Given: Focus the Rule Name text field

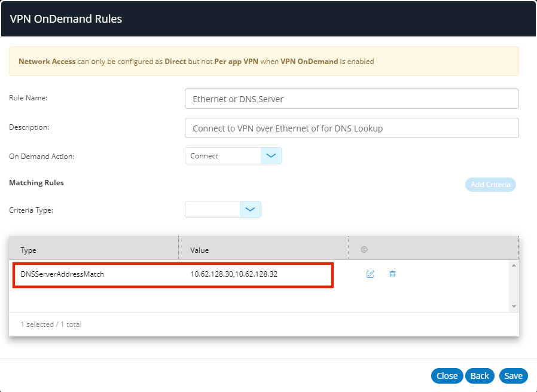Looking at the screenshot, I should [x=352, y=99].
